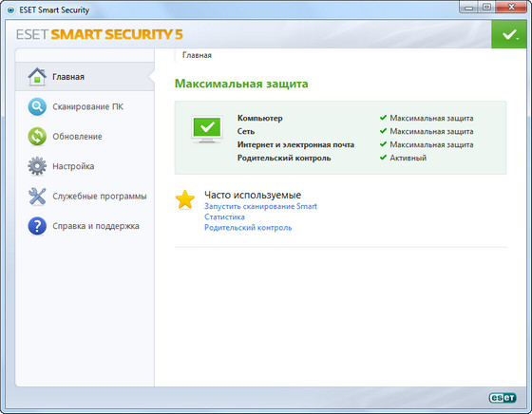Screen dimensions: 532x414
Task: Click the bold Родительский контроль status label
Action: point(284,158)
